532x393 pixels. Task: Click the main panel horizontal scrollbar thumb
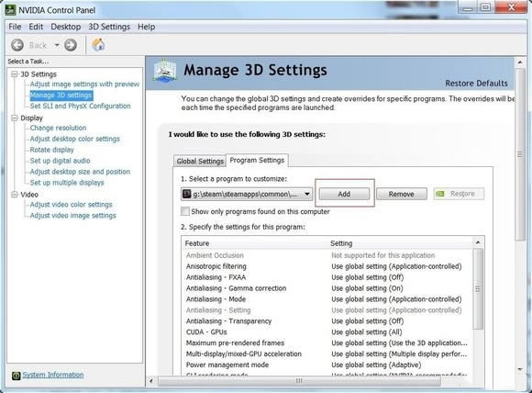300,381
